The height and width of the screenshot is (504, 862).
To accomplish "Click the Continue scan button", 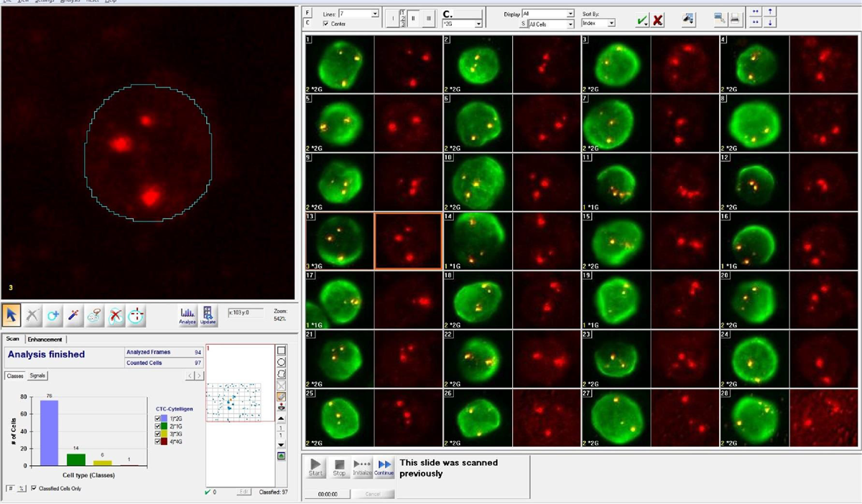I will (384, 467).
